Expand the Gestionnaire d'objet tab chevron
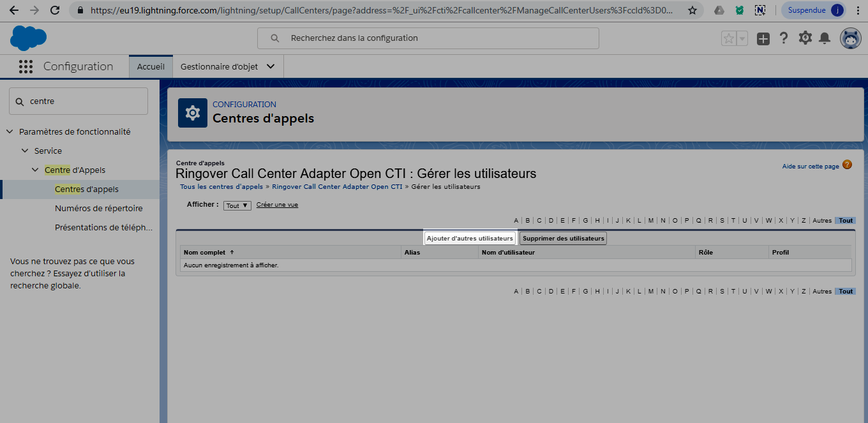This screenshot has width=868, height=423. pos(271,66)
